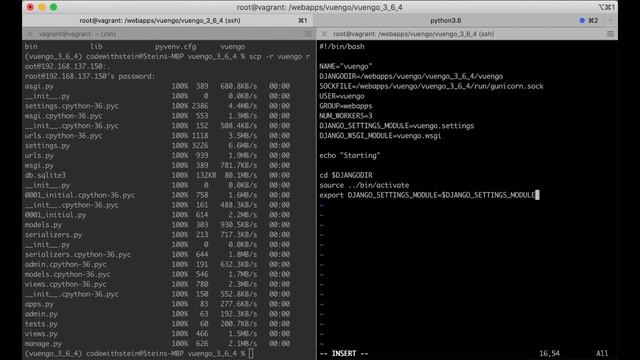Click the manage.py transfer row
Image resolution: width=640 pixels, height=360 pixels.
(157, 344)
